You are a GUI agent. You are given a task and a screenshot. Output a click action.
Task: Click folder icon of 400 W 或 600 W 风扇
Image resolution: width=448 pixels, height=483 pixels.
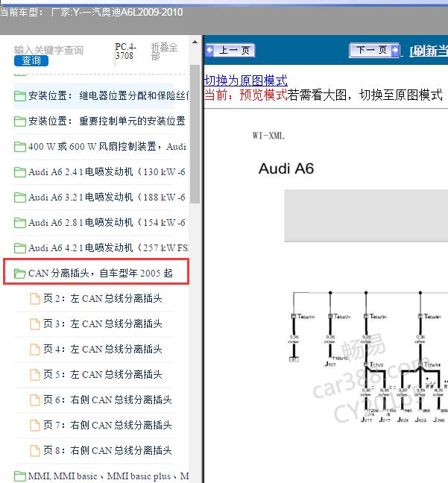[x=20, y=147]
